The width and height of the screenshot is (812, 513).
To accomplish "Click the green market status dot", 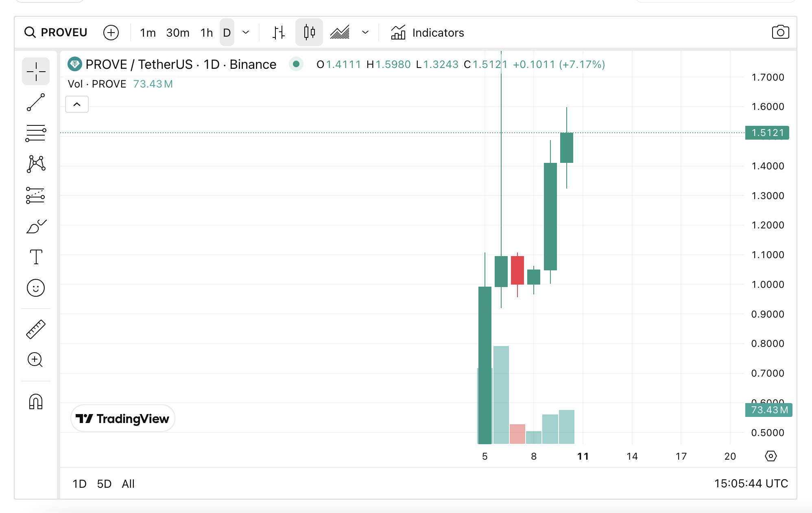I will coord(296,64).
